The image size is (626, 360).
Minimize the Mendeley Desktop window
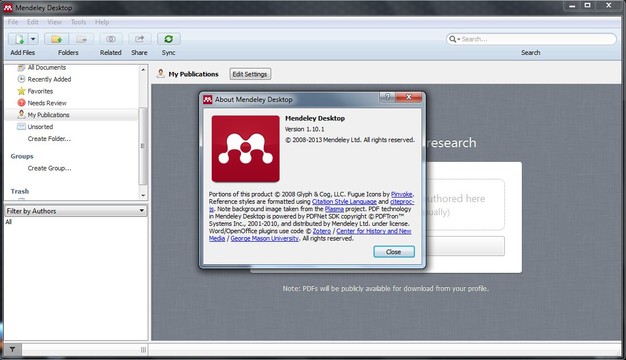pos(572,6)
